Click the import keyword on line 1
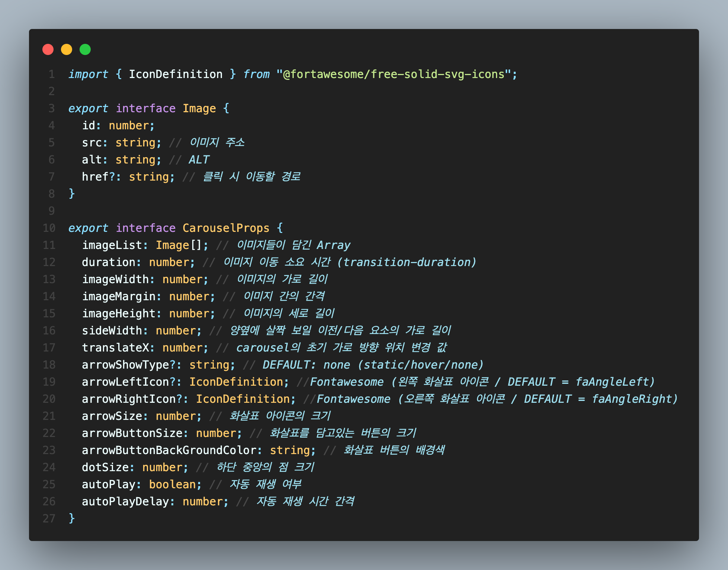 pos(88,74)
